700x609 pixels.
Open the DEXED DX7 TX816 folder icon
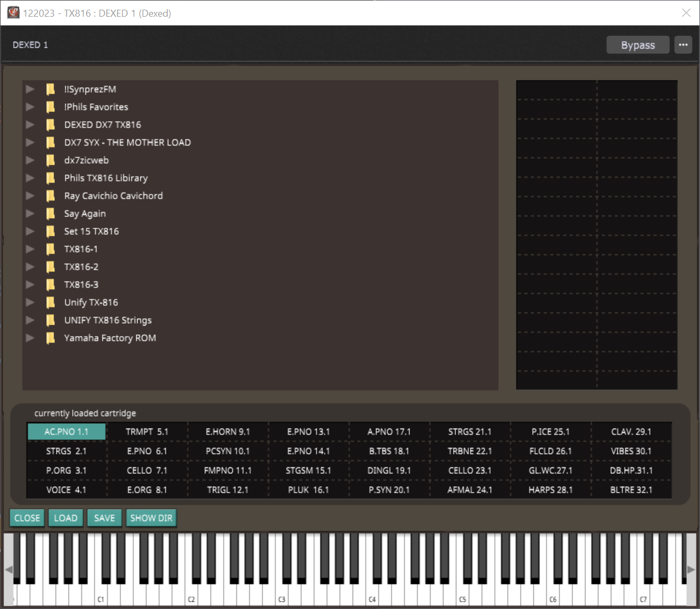pos(50,124)
